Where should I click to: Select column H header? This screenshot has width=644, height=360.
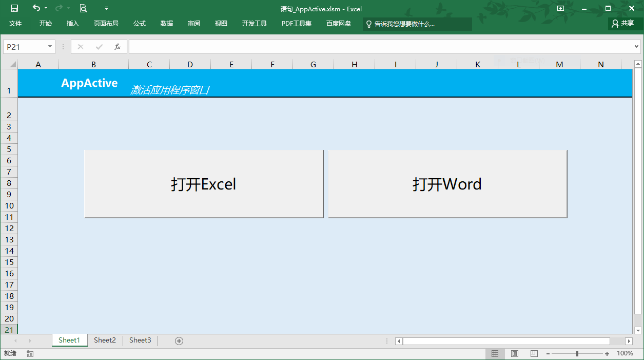pos(355,64)
